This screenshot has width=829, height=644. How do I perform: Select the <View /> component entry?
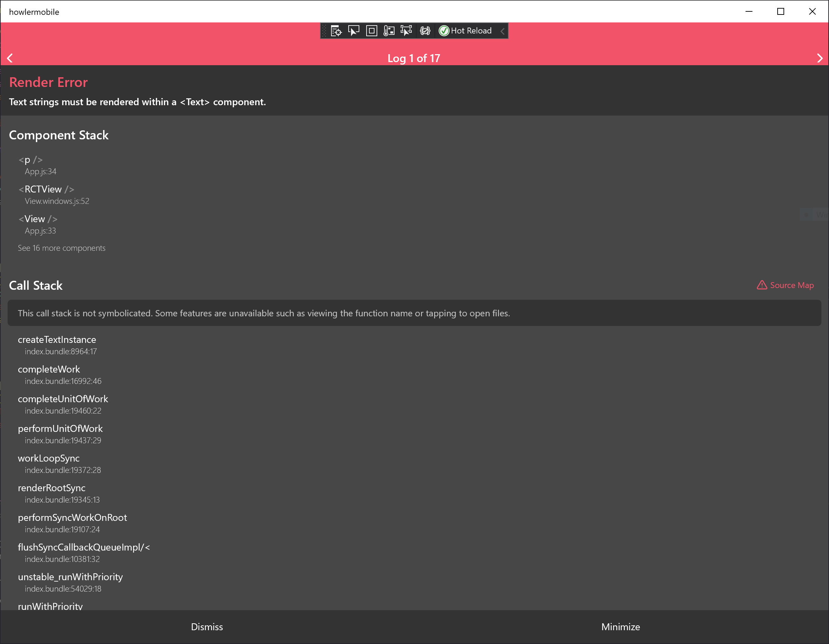(38, 219)
